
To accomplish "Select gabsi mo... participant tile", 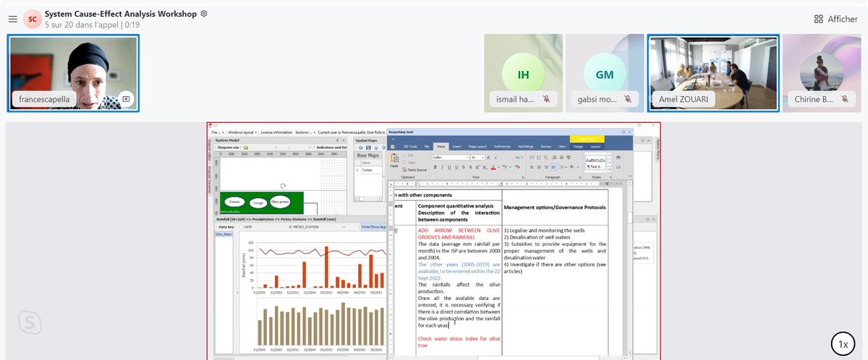I will (604, 73).
